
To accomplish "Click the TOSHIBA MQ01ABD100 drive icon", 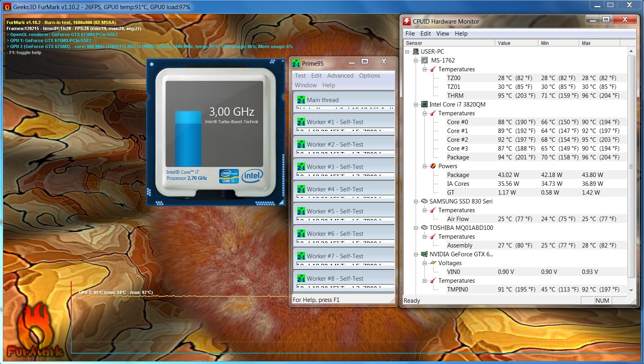I will pyautogui.click(x=425, y=227).
